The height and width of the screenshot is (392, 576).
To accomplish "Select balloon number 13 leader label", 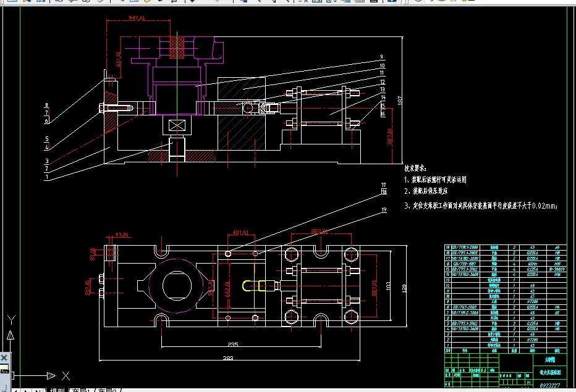I will tap(383, 89).
